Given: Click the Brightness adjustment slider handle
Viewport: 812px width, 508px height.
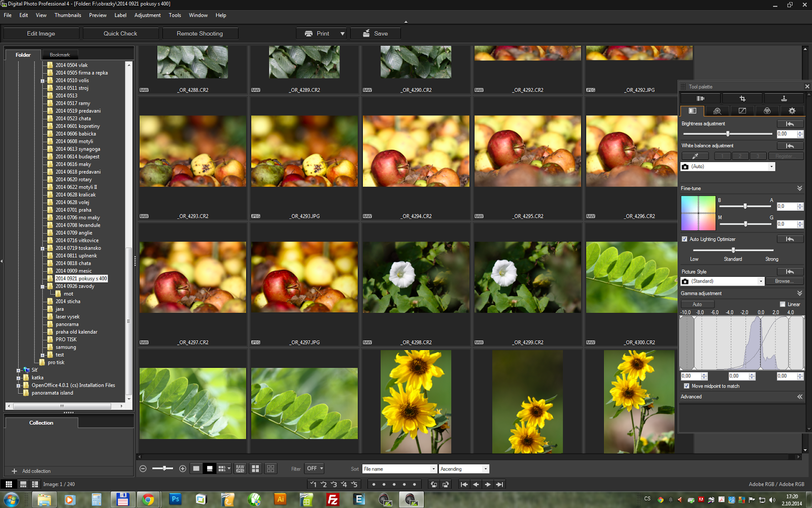Looking at the screenshot, I should [728, 134].
